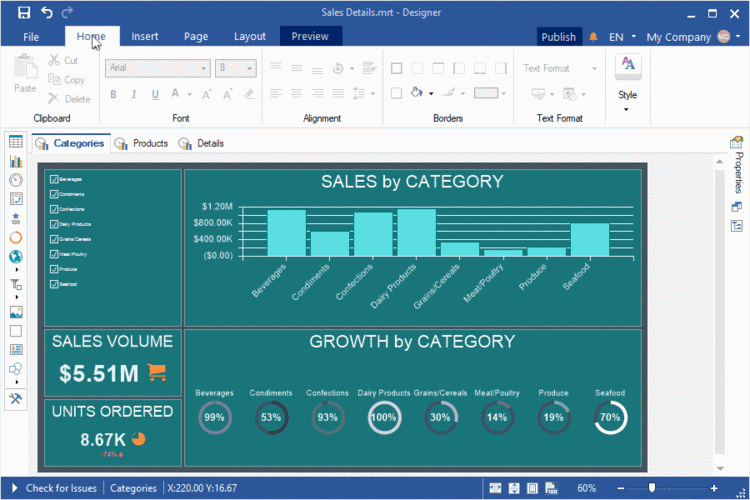Open the fill color dropdown arrow
The width and height of the screenshot is (750, 500).
click(431, 94)
